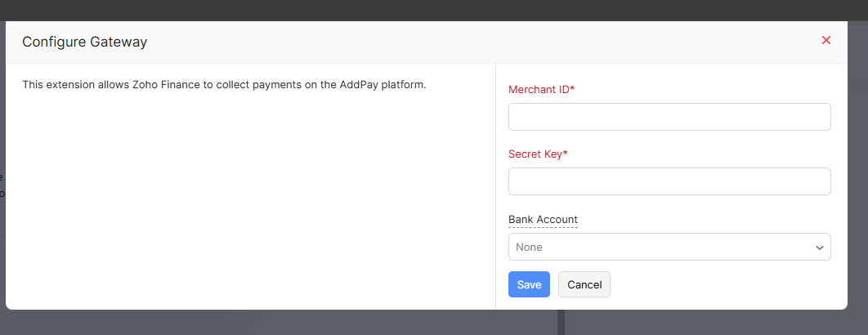Click the Merchant ID input field

[669, 117]
